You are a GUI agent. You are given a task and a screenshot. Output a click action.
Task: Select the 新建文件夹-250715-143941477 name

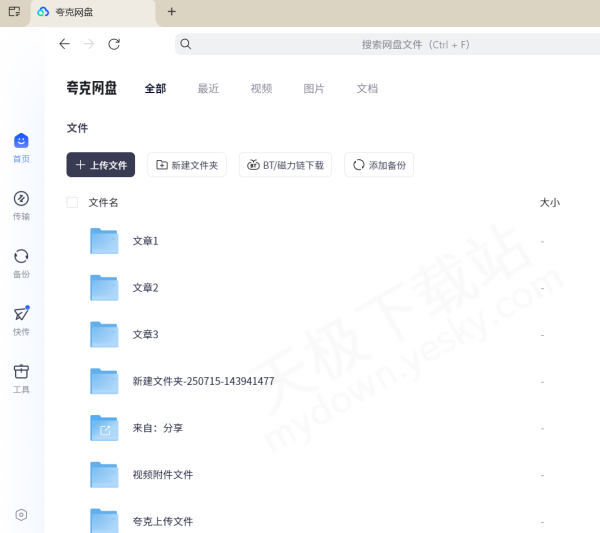pos(204,381)
